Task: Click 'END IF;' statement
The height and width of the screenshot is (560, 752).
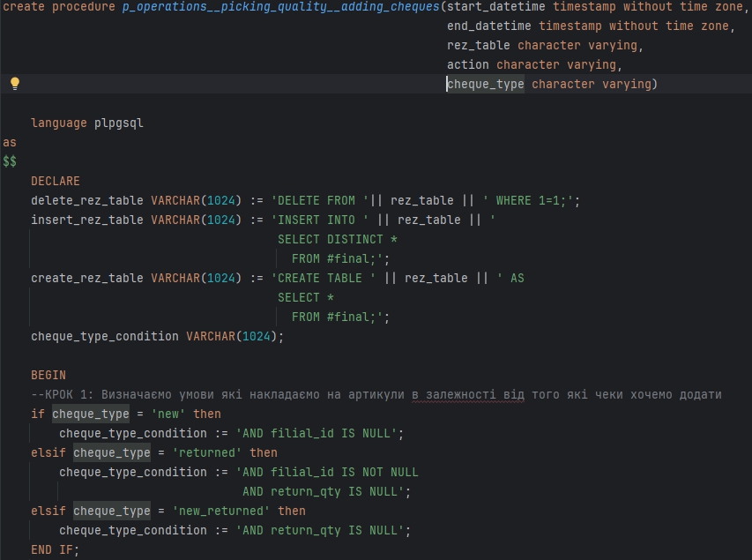Action: [56, 549]
